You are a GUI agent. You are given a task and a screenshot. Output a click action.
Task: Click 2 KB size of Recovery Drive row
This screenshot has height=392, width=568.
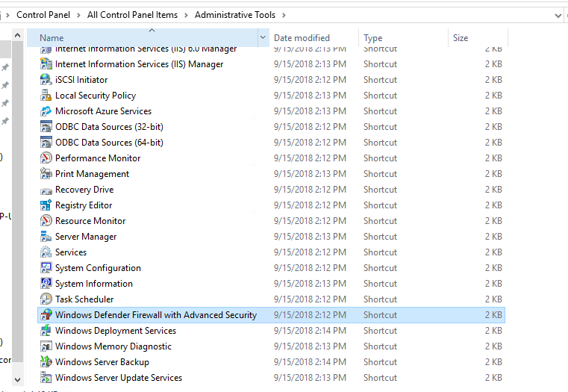click(x=493, y=190)
